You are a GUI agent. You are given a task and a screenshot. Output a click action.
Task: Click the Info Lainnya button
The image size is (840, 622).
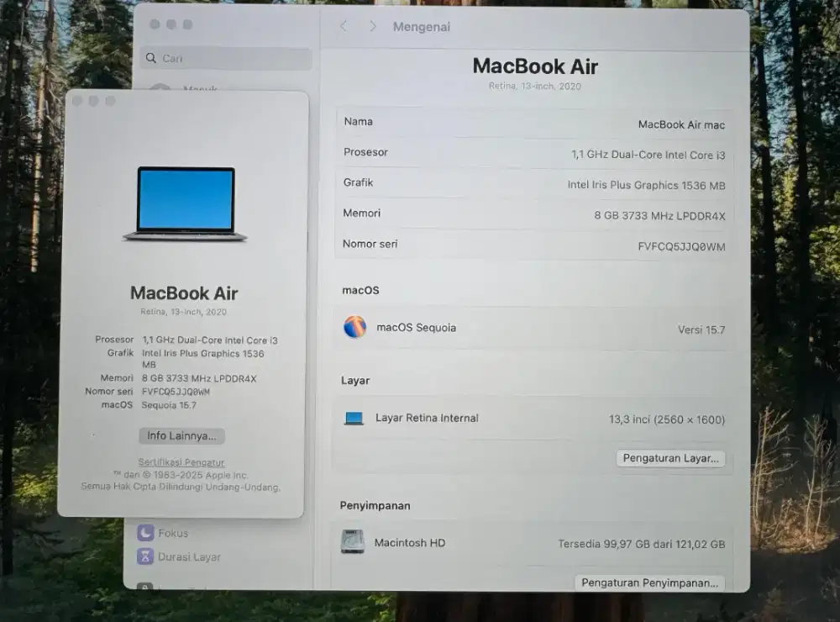[181, 435]
